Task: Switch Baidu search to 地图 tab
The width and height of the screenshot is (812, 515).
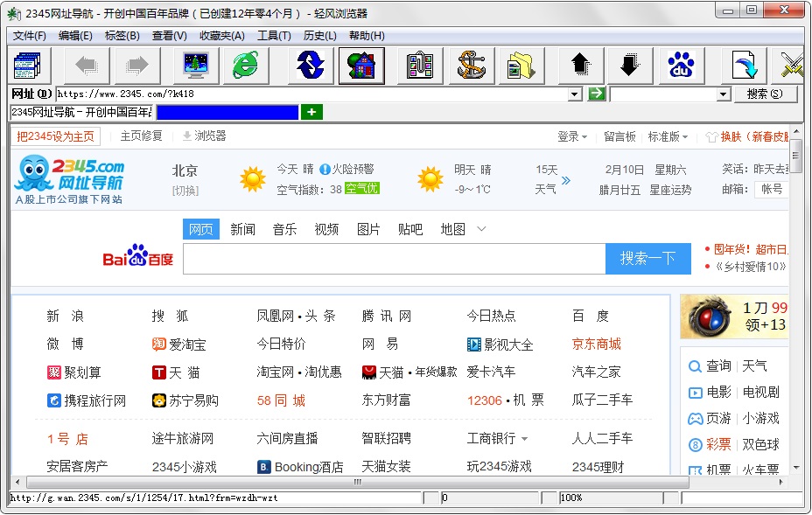Action: [452, 229]
